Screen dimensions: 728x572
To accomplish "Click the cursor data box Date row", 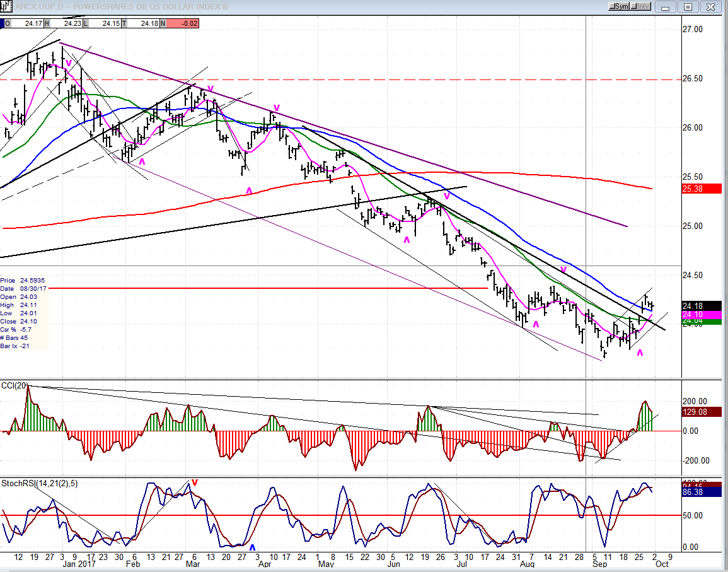I will pyautogui.click(x=24, y=288).
